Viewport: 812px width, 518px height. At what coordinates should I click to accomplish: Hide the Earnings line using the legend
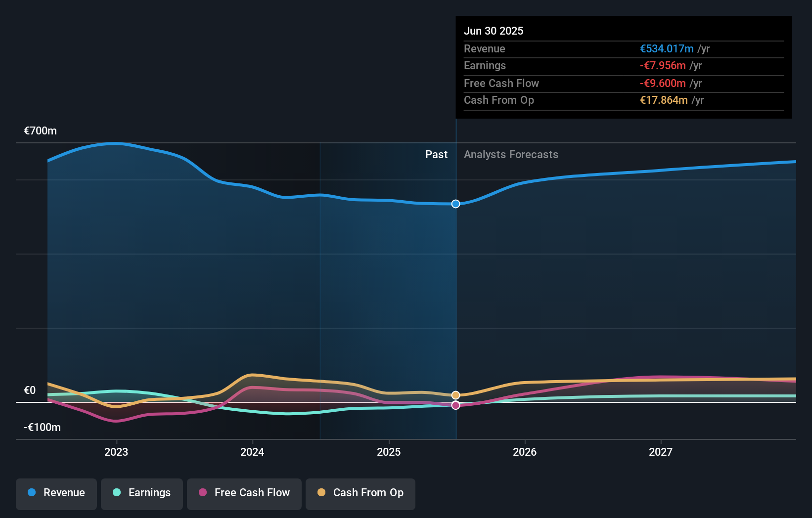[141, 493]
